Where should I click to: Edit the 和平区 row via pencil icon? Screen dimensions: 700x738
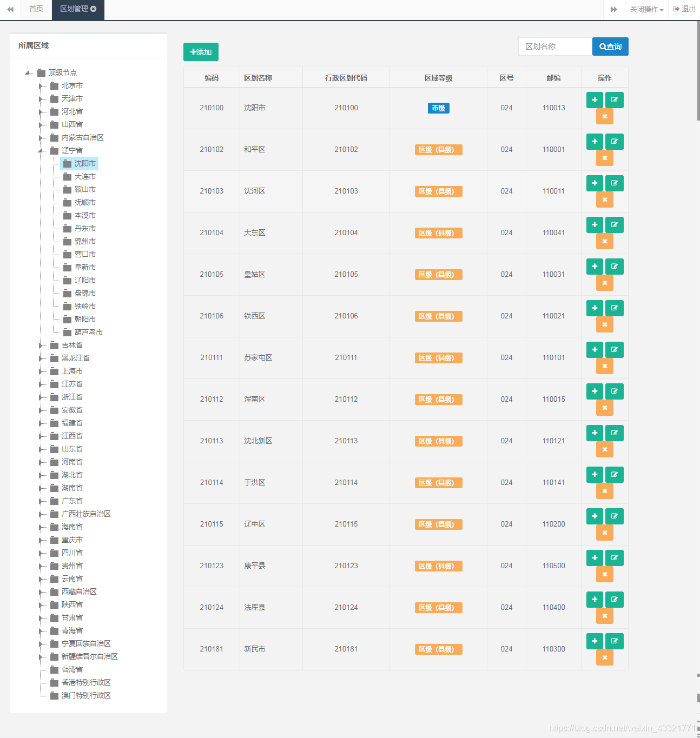[x=615, y=142]
